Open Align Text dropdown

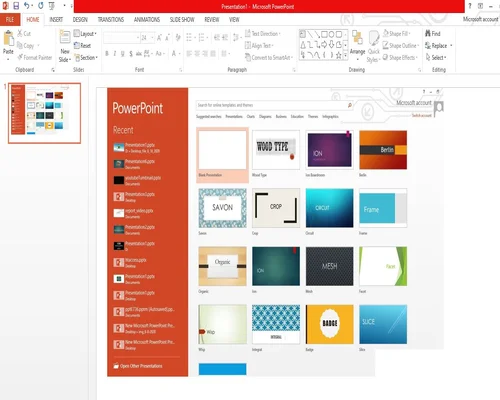(x=259, y=45)
